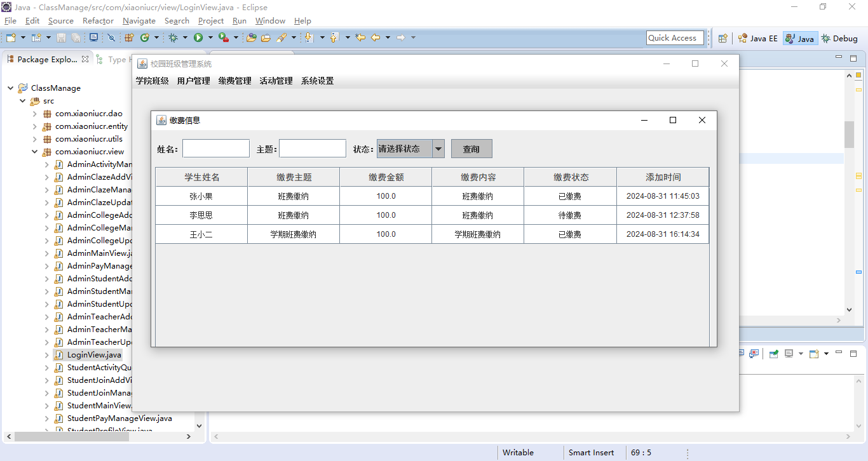Navigate Back with yellow left arrow
The width and height of the screenshot is (868, 461).
tap(376, 37)
